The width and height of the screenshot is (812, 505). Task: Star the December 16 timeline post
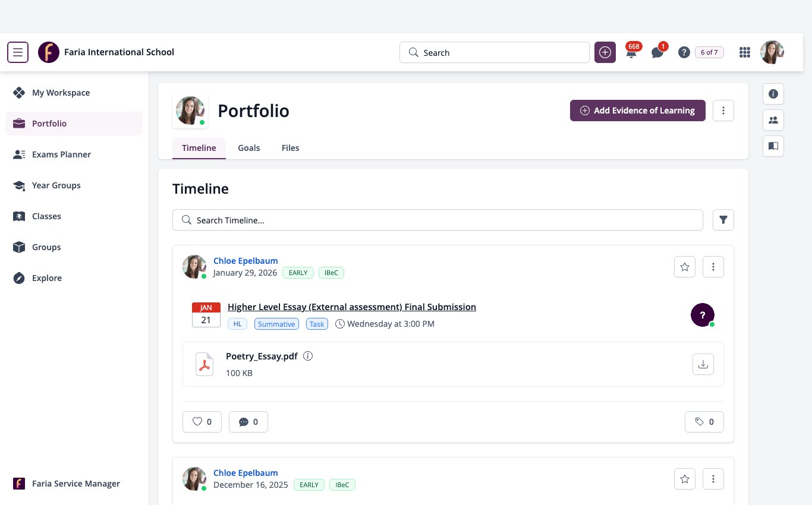click(x=685, y=479)
